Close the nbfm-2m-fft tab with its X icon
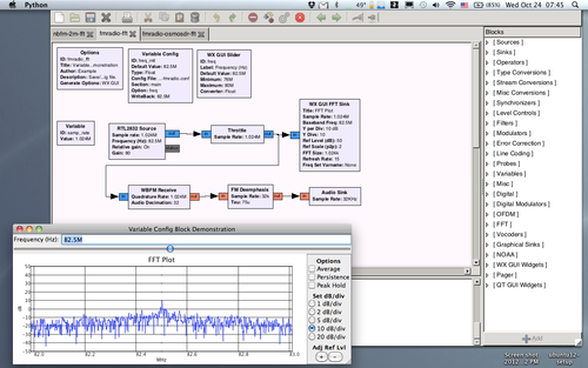The height and width of the screenshot is (368, 588). point(90,34)
